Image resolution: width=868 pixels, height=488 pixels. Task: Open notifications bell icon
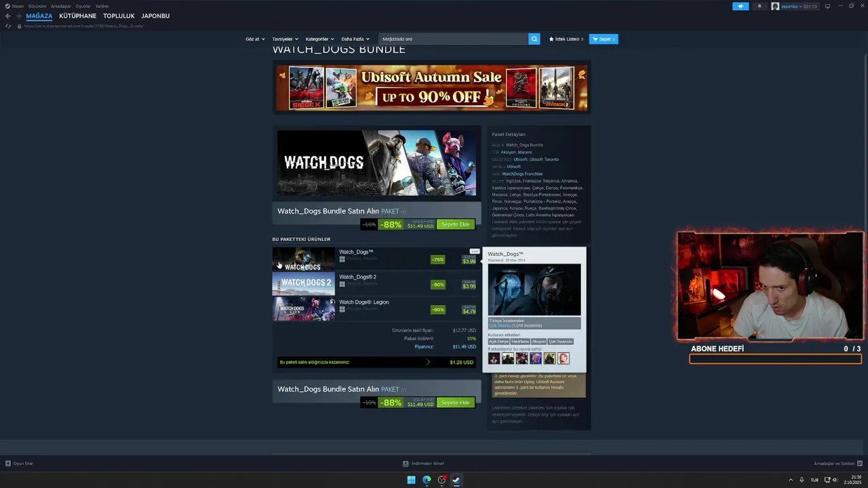(x=759, y=6)
